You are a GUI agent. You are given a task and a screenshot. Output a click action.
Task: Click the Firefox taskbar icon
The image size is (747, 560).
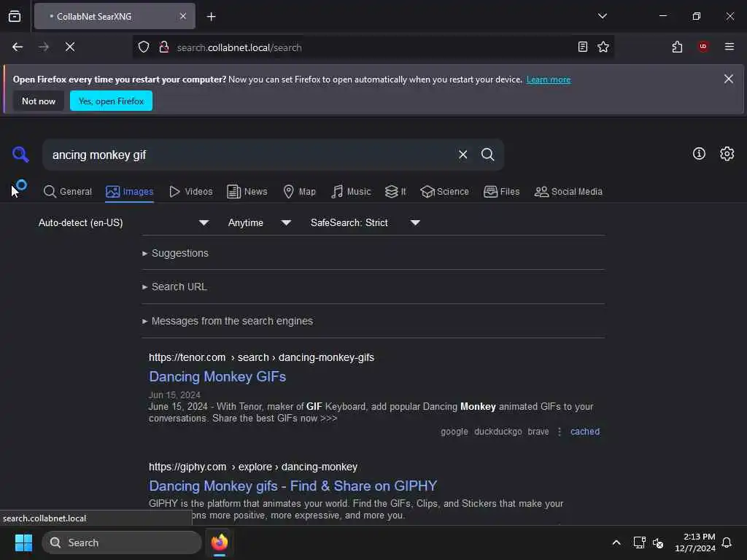click(219, 542)
